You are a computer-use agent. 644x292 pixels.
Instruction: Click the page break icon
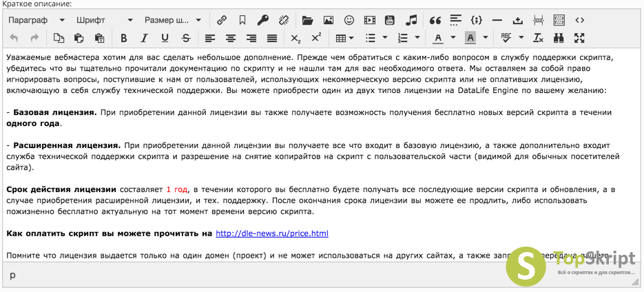539,20
